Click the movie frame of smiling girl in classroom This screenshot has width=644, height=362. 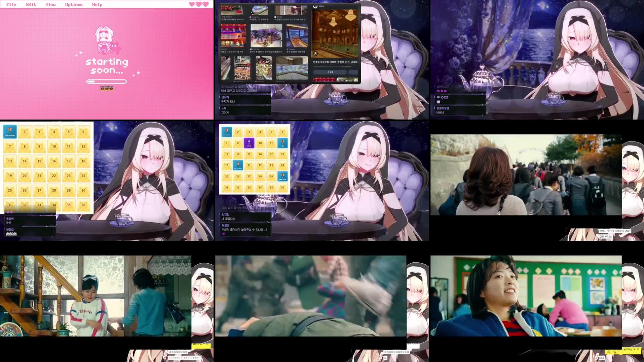526,296
